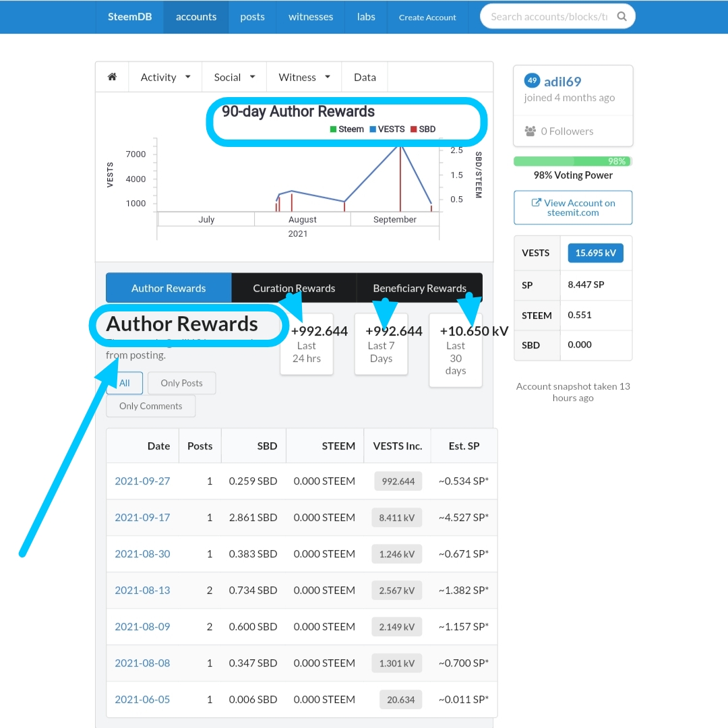The height and width of the screenshot is (728, 728).
Task: Toggle Steem green legend marker
Action: pos(333,129)
